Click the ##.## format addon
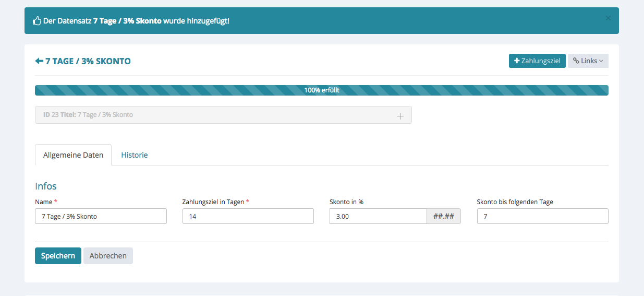Screen dimensions: 644x296 444,216
